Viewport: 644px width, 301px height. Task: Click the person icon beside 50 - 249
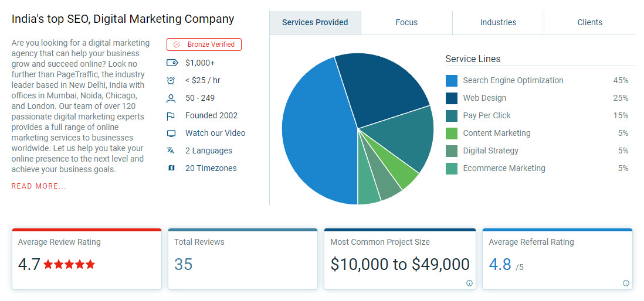tap(171, 98)
